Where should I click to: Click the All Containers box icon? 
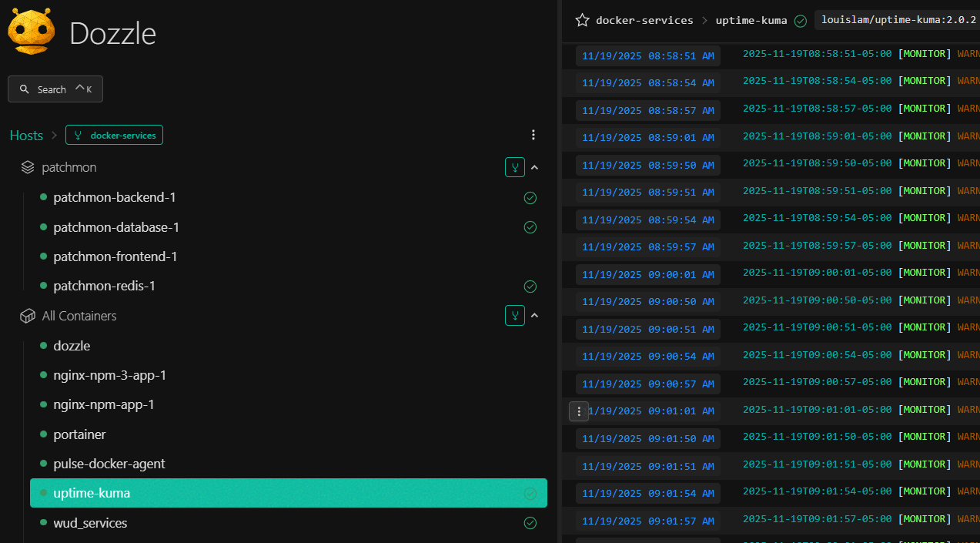tap(28, 316)
